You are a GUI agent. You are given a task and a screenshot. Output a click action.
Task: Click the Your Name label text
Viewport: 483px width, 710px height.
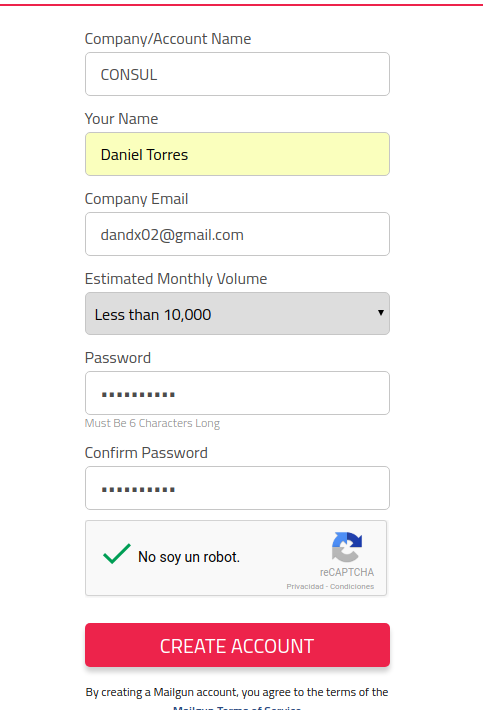click(x=121, y=119)
